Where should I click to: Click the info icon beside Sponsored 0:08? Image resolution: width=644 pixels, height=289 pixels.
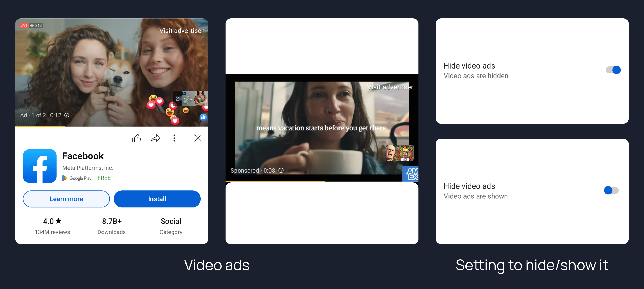pyautogui.click(x=281, y=170)
